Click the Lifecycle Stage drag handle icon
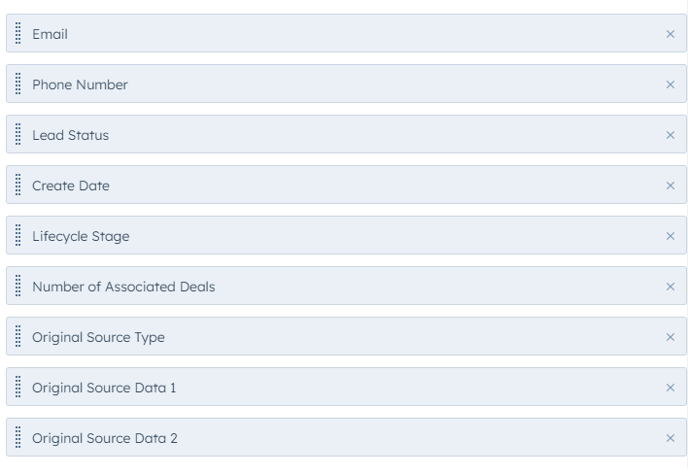The width and height of the screenshot is (688, 474). [18, 235]
